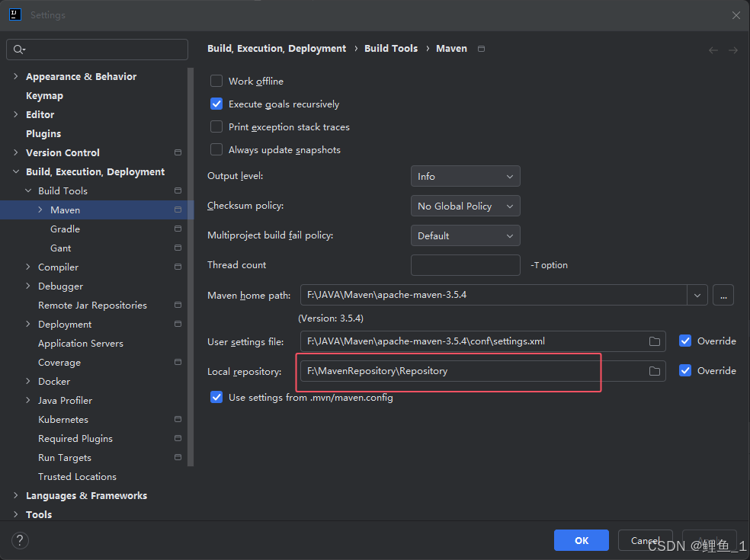This screenshot has height=560, width=750.
Task: Collapse the Build Tools node
Action: (28, 190)
